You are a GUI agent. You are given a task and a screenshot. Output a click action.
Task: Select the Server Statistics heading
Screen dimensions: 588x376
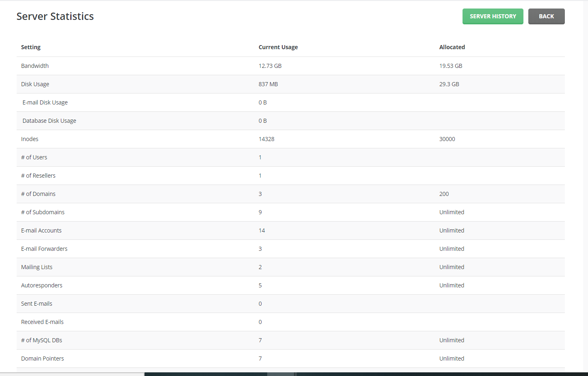55,16
